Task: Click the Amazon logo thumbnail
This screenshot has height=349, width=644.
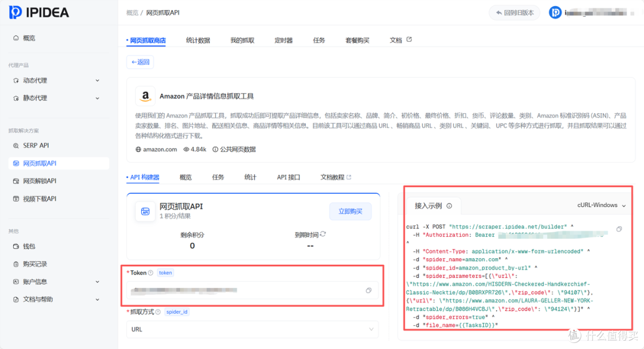Action: click(x=145, y=96)
